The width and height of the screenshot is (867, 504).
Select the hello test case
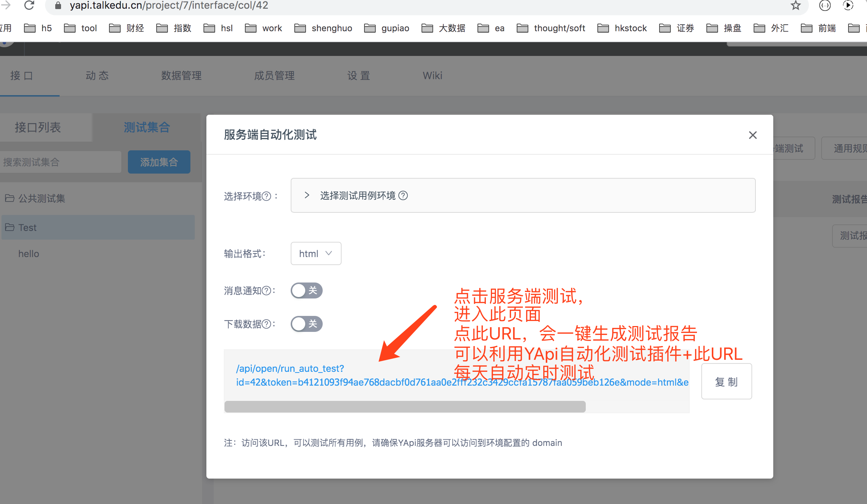(x=29, y=253)
